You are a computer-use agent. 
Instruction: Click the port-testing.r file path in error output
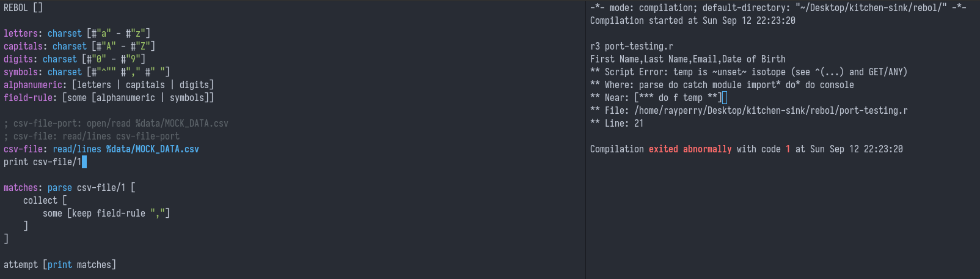pyautogui.click(x=770, y=111)
